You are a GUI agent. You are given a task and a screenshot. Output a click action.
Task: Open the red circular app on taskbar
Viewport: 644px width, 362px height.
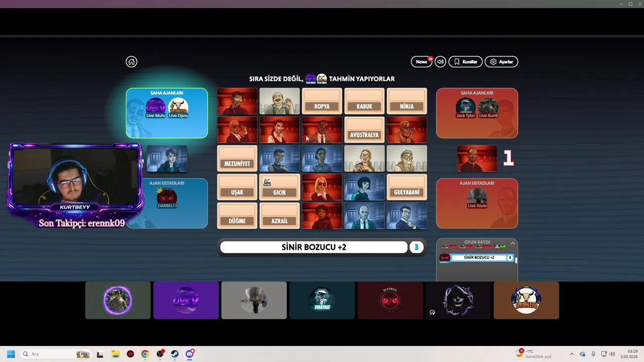tap(130, 354)
